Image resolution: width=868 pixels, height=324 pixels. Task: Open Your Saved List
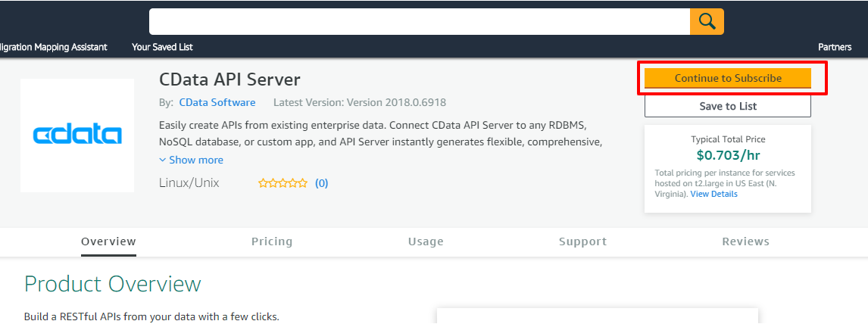pyautogui.click(x=162, y=47)
